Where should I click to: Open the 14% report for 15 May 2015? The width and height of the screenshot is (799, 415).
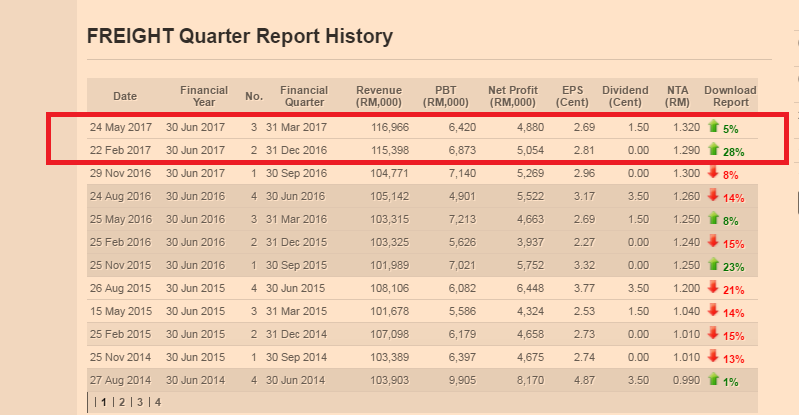tap(734, 313)
